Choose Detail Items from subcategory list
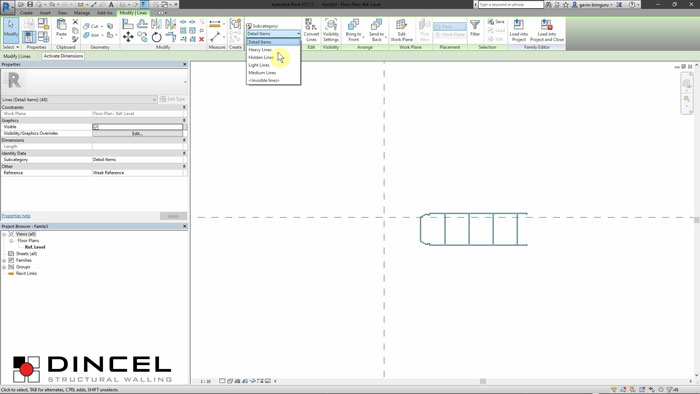 [273, 42]
